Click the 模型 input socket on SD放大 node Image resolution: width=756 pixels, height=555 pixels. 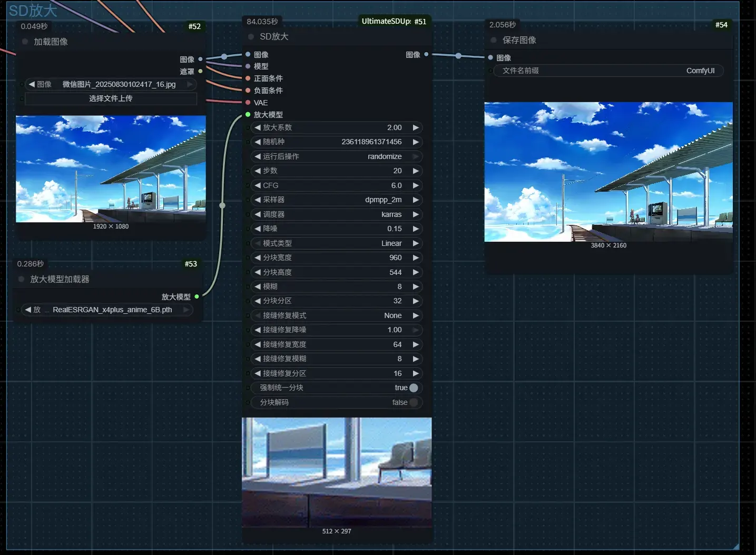tap(248, 66)
